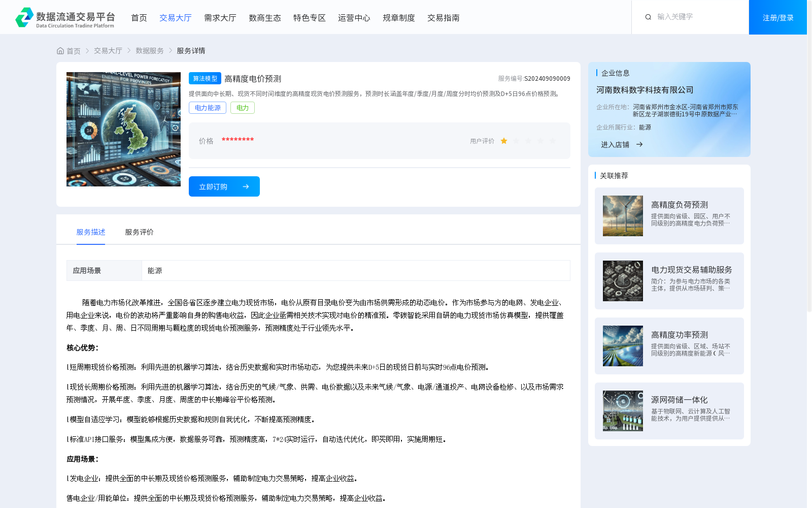Screen dimensions: 812x508
Task: Click solar panel thumbnail of 高精度功率预测
Action: coord(623,346)
